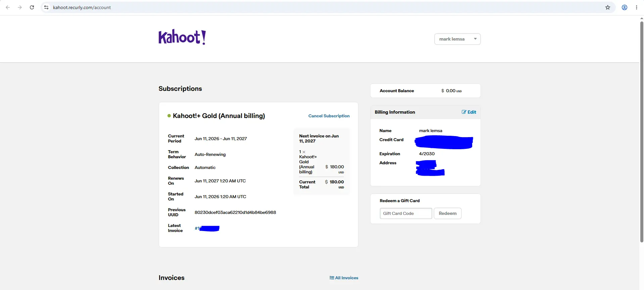Click the Billing Information panel title

(395, 112)
